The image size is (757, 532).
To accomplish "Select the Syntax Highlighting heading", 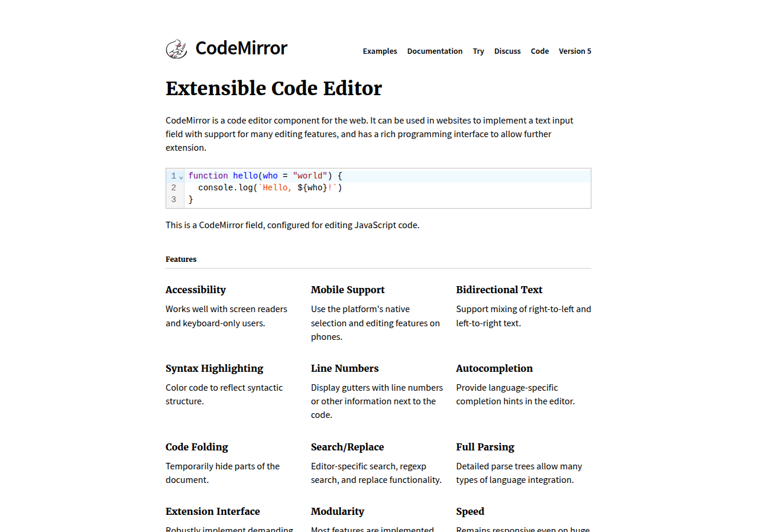I will click(x=214, y=368).
